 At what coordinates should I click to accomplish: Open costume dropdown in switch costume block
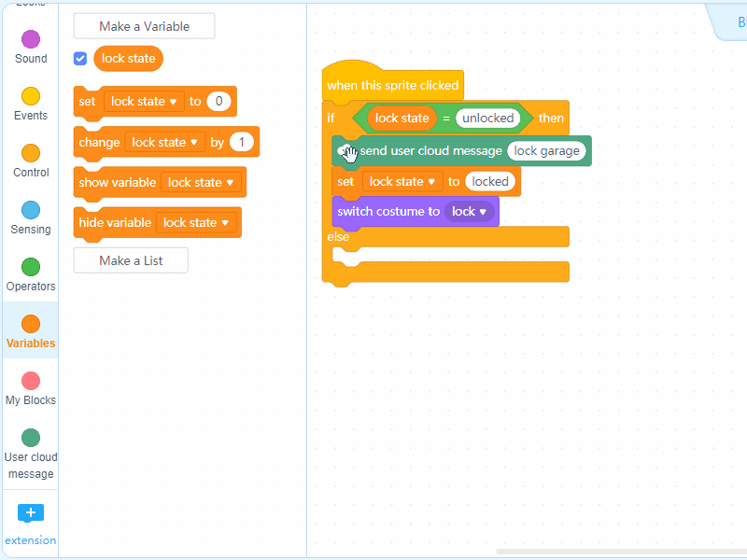click(x=470, y=212)
